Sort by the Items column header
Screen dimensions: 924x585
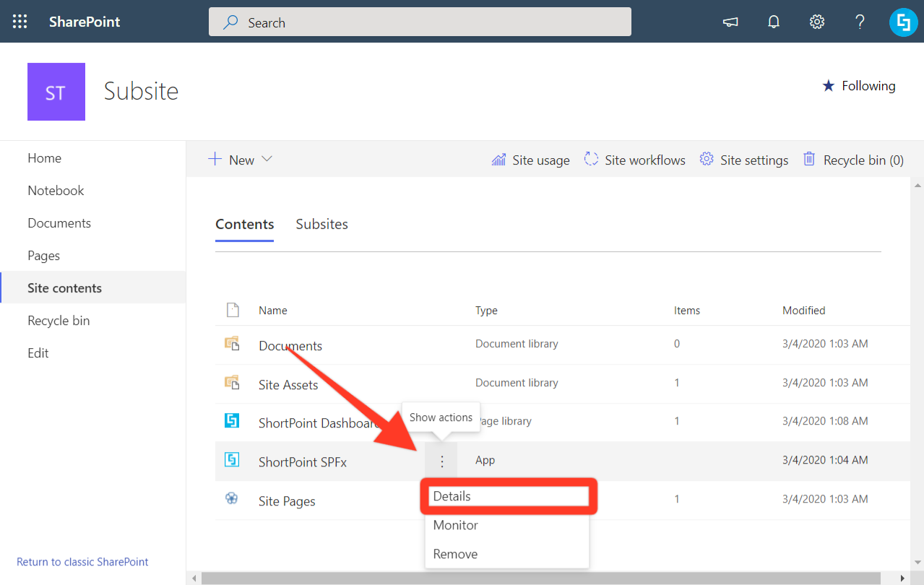point(687,311)
